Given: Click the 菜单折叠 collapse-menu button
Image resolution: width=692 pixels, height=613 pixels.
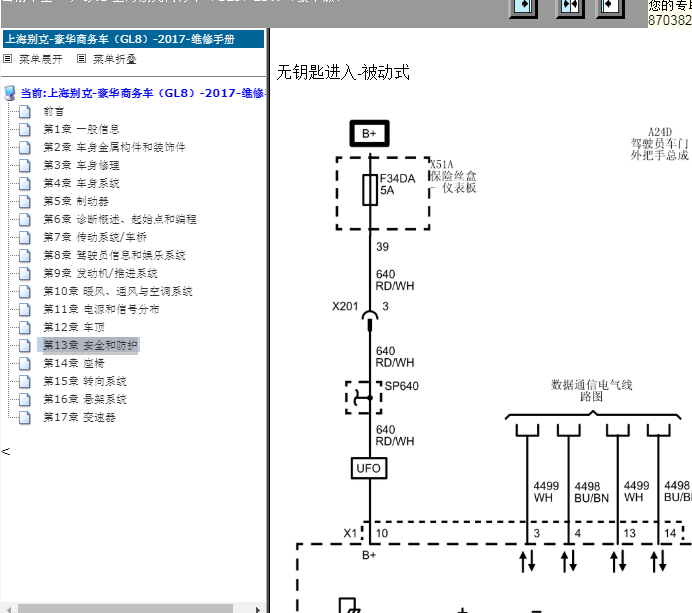Looking at the screenshot, I should 107,59.
